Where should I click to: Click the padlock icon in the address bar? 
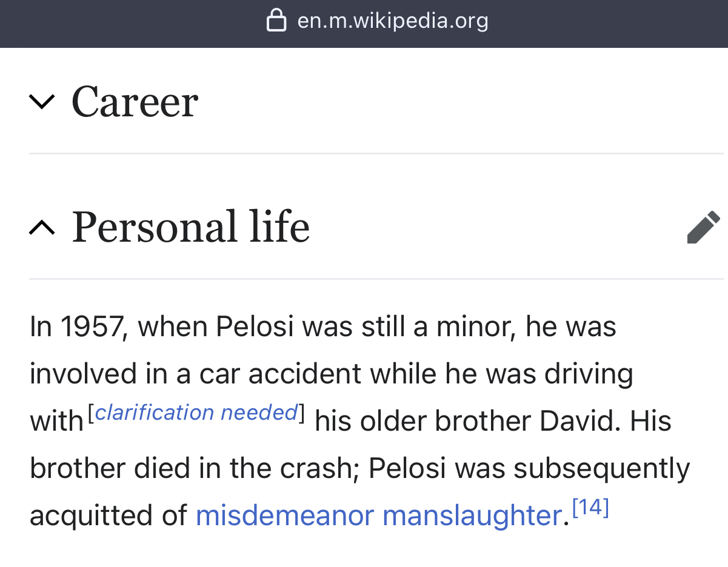pyautogui.click(x=276, y=21)
